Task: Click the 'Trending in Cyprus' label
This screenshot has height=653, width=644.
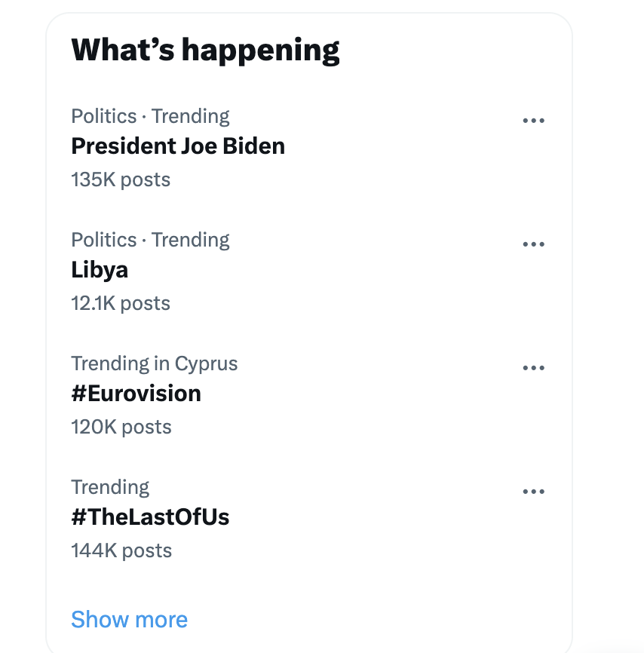Action: 154,363
